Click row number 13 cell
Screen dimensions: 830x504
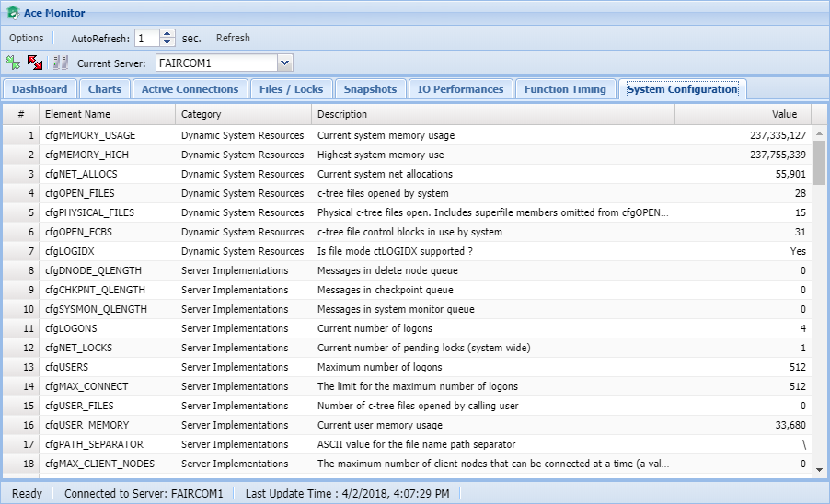coord(21,367)
